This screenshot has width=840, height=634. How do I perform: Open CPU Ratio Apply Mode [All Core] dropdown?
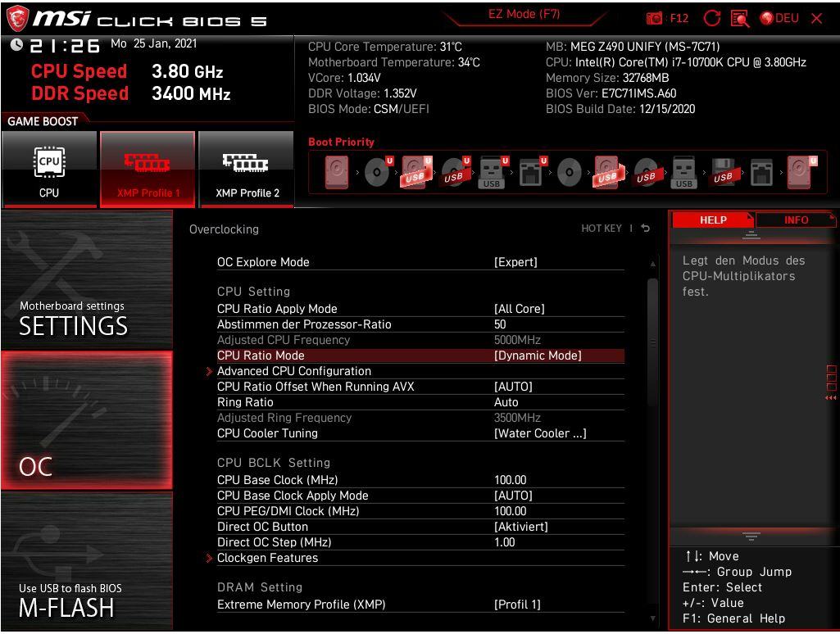[x=519, y=309]
